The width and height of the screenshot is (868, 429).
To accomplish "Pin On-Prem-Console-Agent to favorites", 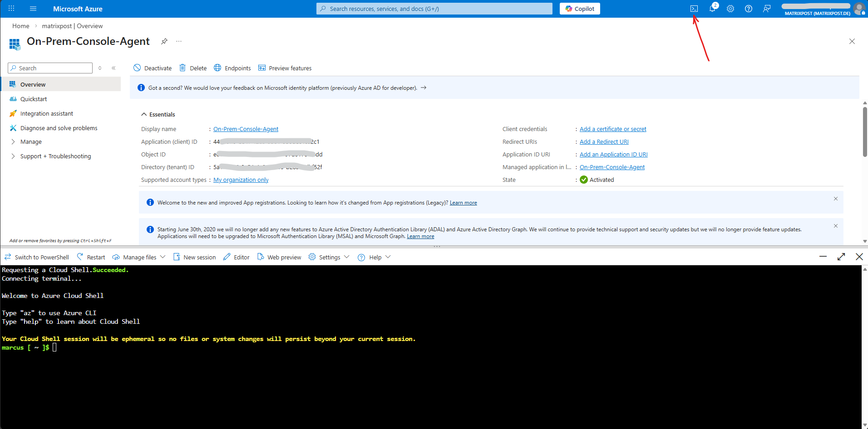I will [164, 41].
